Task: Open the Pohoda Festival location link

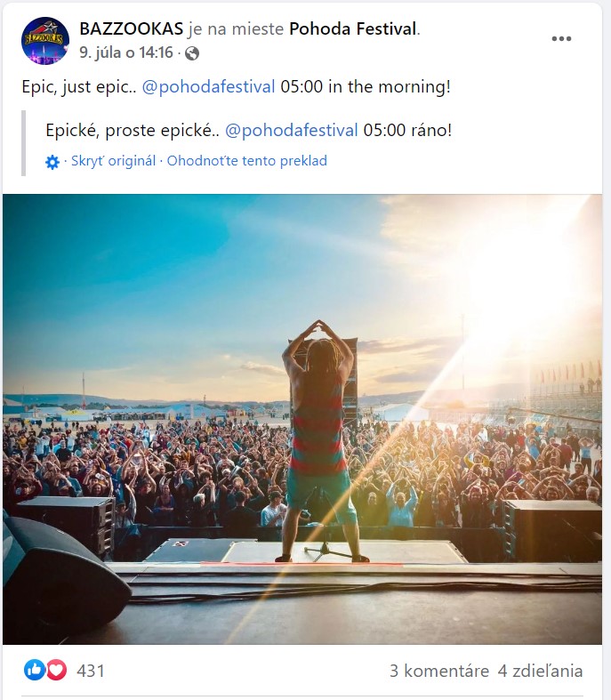Action: (x=353, y=29)
